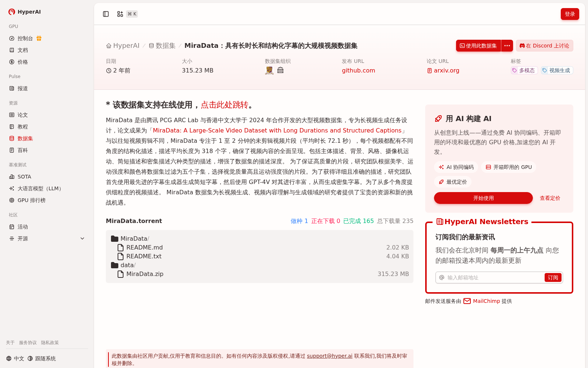Change language via 中文 selector
This screenshot has width=588, height=368.
click(15, 358)
